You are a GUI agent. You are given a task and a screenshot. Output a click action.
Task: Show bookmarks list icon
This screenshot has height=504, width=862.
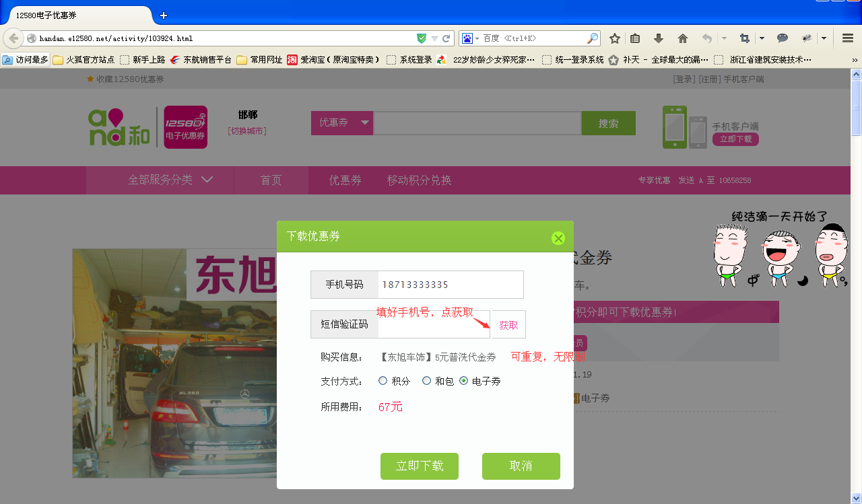click(635, 38)
